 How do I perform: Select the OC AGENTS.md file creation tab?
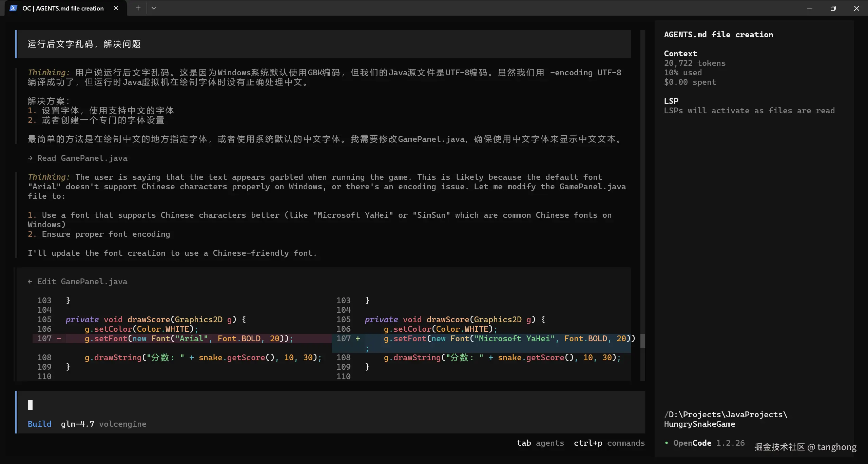point(63,8)
